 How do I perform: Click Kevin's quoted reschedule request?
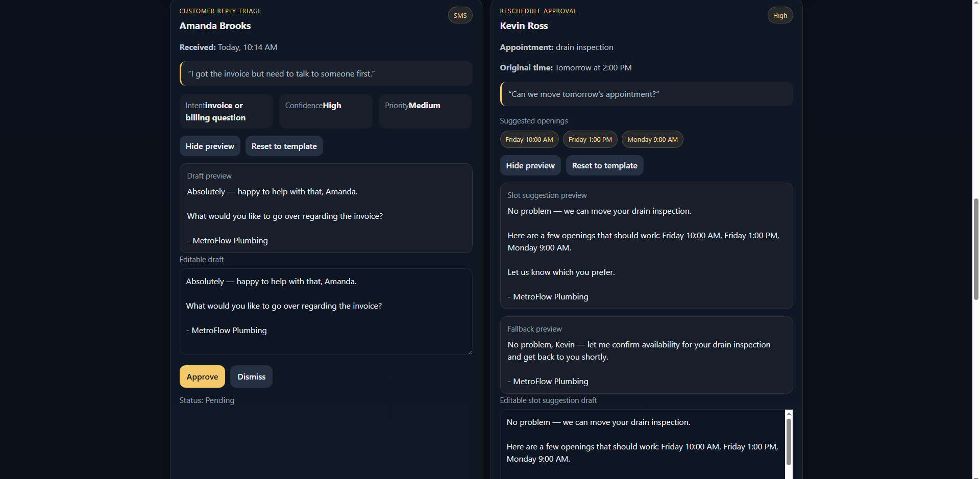646,94
